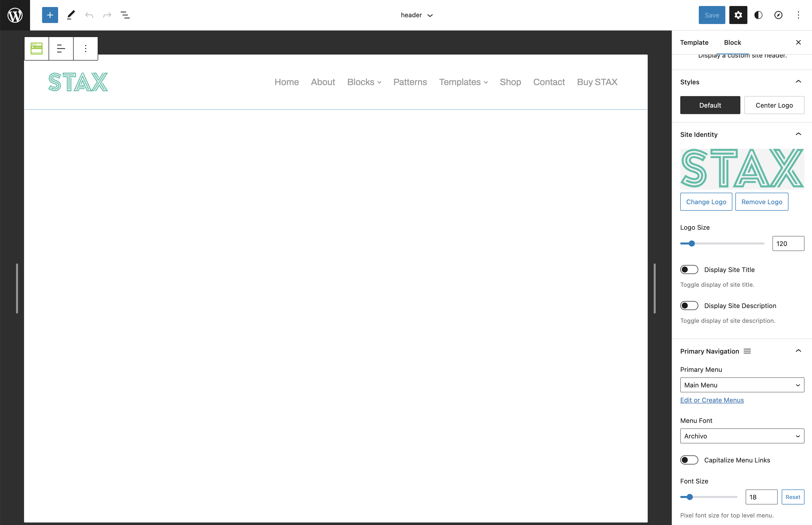Viewport: 812px width, 525px height.
Task: Click the left canvas resize handle
Action: pyautogui.click(x=17, y=289)
